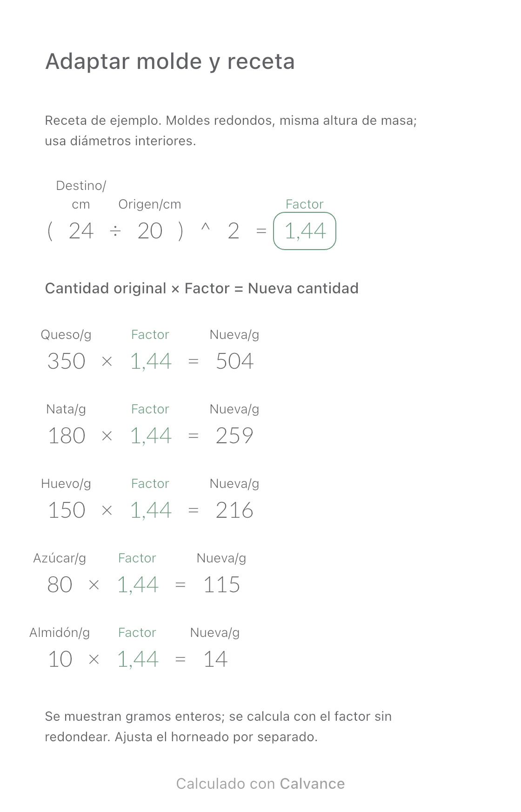Select the origin diameter value 20
The width and height of the screenshot is (521, 812).
(150, 231)
